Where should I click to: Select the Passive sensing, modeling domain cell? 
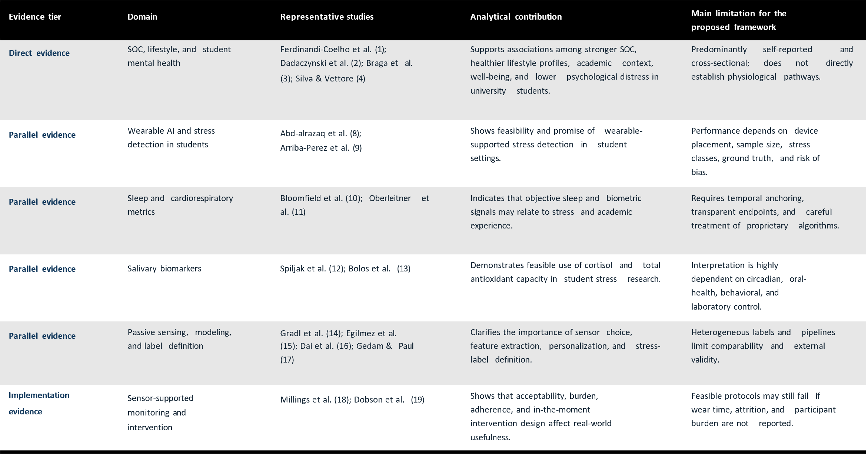(x=179, y=339)
